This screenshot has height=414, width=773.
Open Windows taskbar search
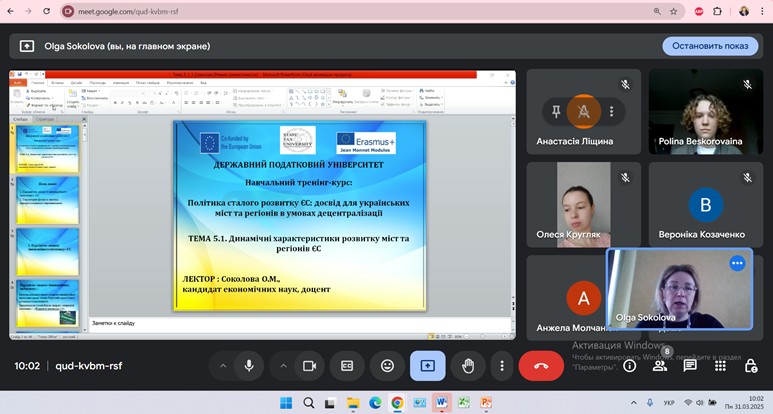[309, 403]
